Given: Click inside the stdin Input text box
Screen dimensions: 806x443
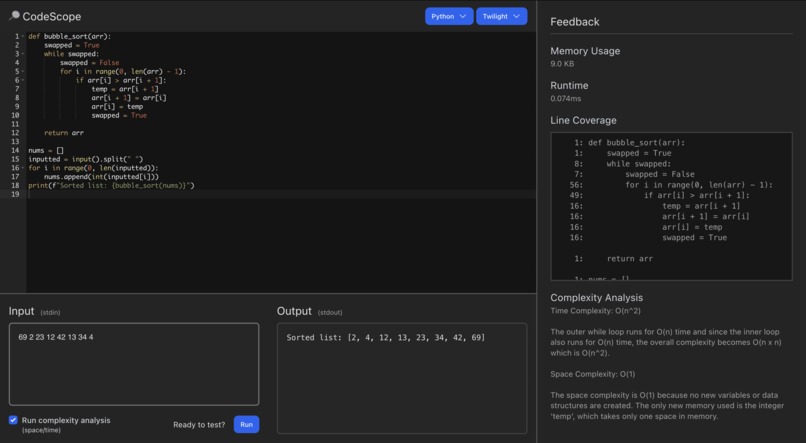Looking at the screenshot, I should [134, 364].
